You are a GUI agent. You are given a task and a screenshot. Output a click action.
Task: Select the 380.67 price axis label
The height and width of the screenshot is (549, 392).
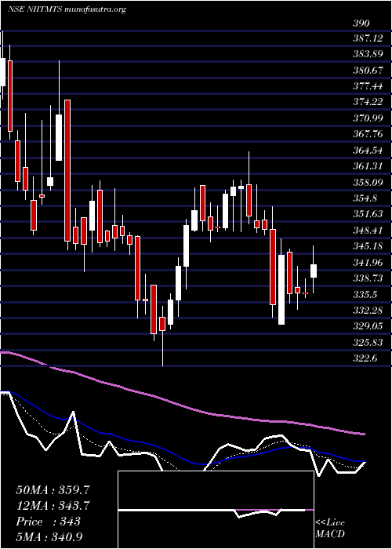(368, 71)
